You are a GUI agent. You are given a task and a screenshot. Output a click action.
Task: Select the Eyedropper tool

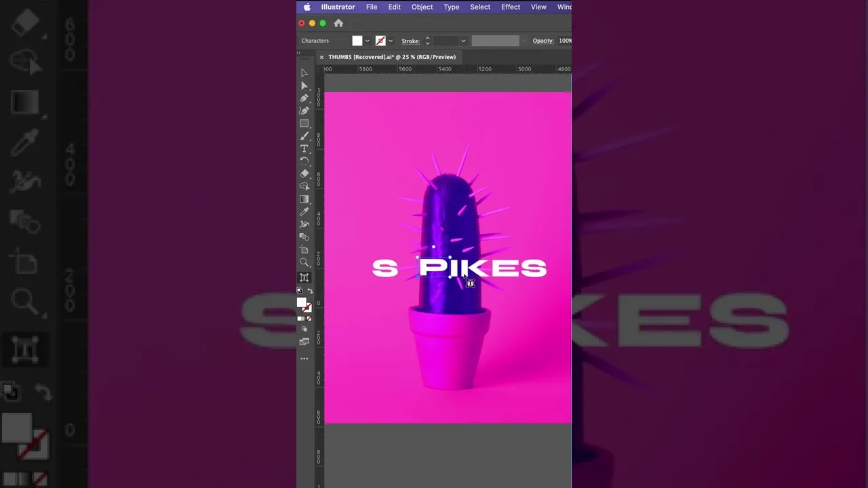(x=304, y=212)
